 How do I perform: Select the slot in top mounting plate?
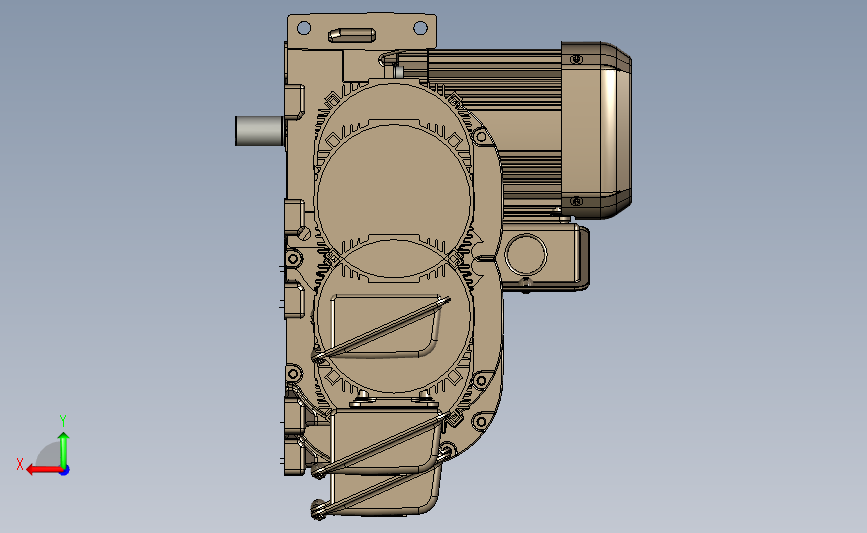(x=352, y=35)
